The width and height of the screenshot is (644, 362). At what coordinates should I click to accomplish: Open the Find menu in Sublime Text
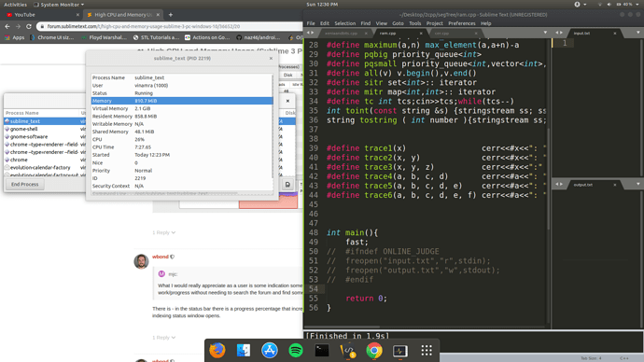click(366, 23)
